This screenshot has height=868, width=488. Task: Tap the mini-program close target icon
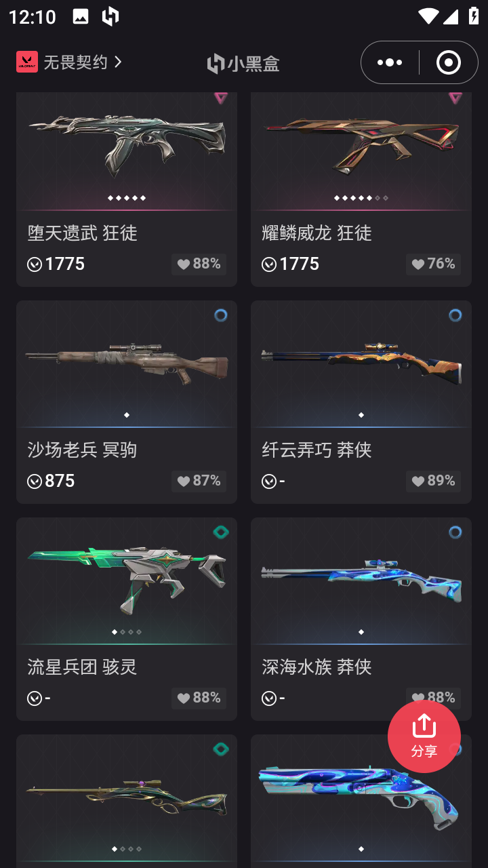[448, 62]
